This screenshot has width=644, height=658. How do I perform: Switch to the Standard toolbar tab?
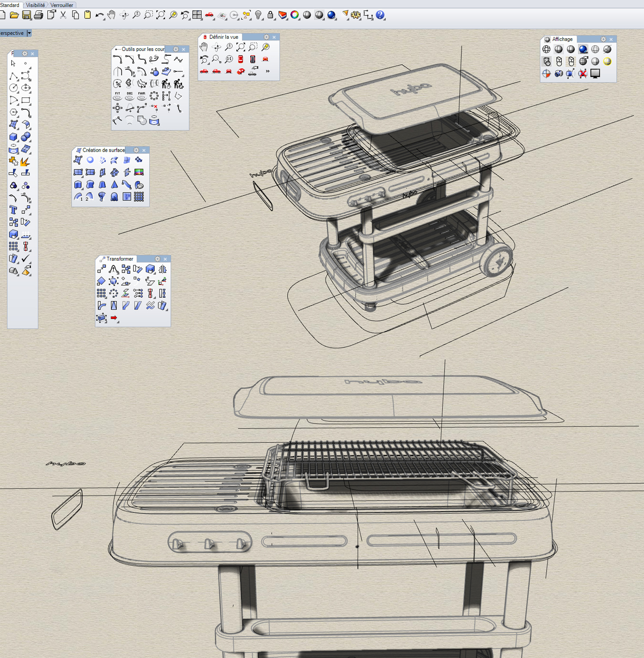click(10, 5)
